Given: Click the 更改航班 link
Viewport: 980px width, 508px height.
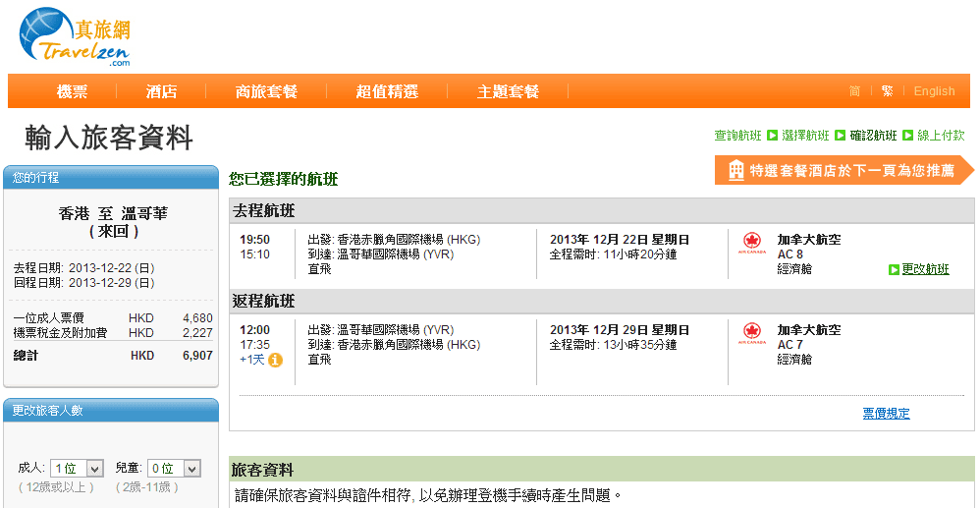Looking at the screenshot, I should [x=925, y=269].
